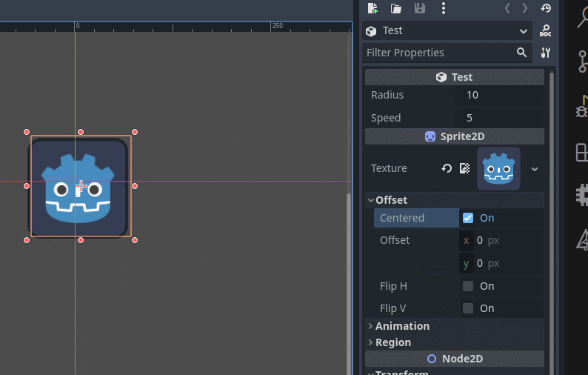Select the Texture property label

click(389, 168)
